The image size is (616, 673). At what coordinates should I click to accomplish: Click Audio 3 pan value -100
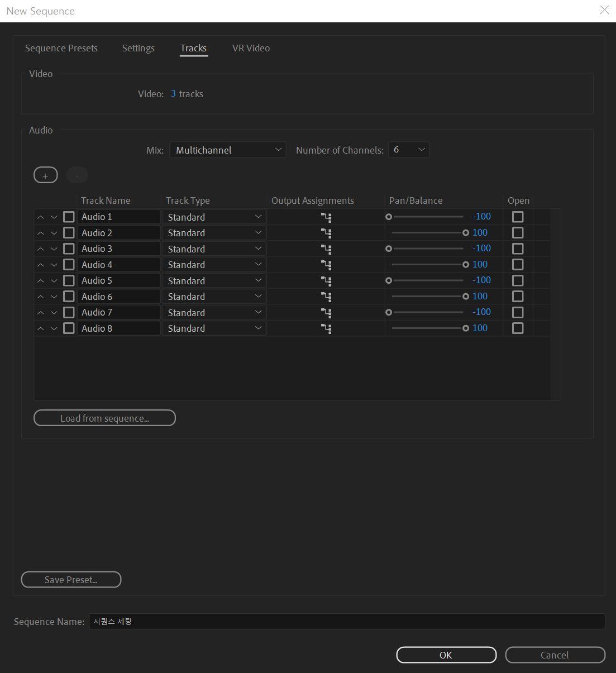pyautogui.click(x=481, y=249)
